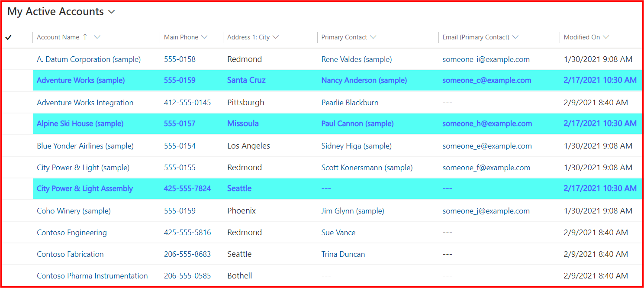The width and height of the screenshot is (644, 288).
Task: Click phone number 206-555-8683
Action: pos(187,254)
